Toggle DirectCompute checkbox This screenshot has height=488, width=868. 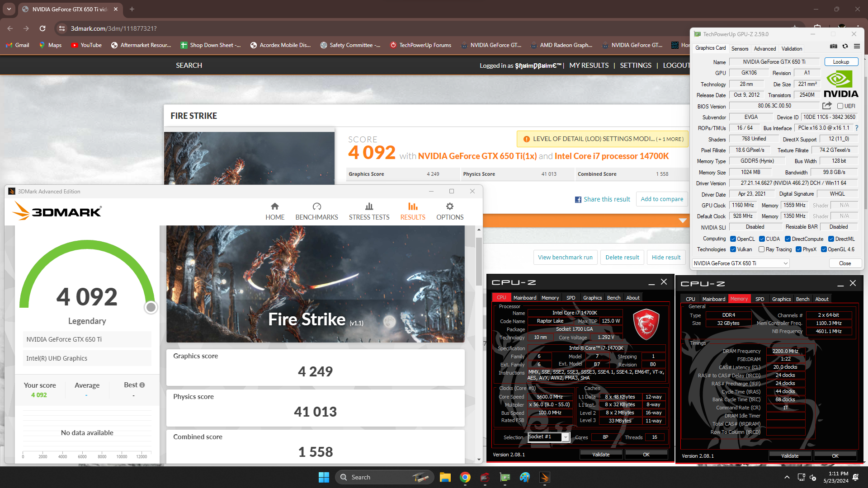pyautogui.click(x=788, y=239)
